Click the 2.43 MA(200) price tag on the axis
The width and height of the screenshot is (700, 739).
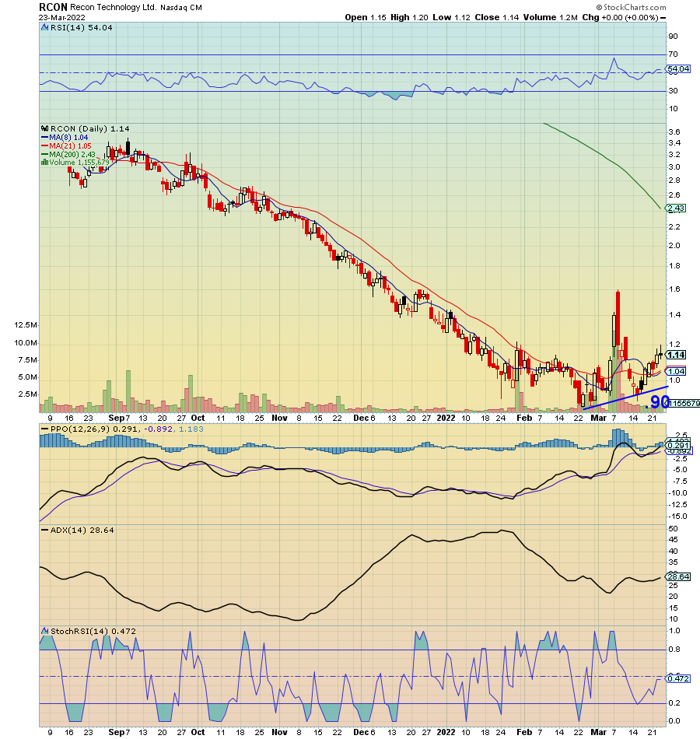(x=675, y=208)
